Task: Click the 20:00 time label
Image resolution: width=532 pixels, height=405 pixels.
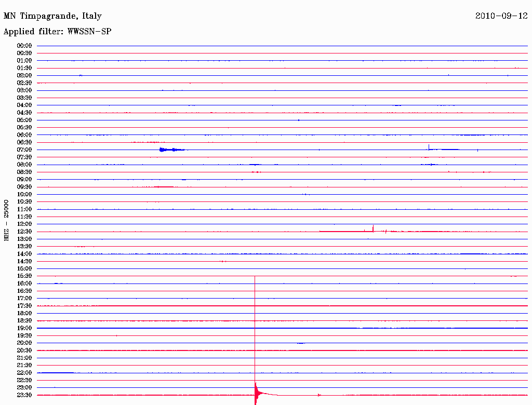Action: (x=24, y=343)
